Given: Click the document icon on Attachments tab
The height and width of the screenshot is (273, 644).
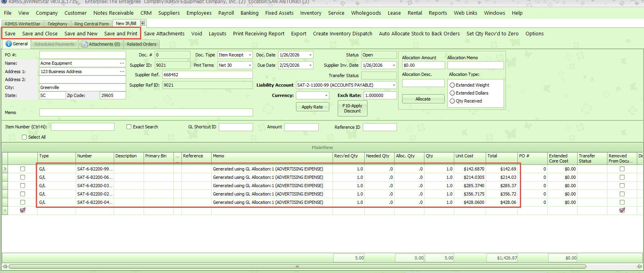Looking at the screenshot, I should click(x=85, y=44).
